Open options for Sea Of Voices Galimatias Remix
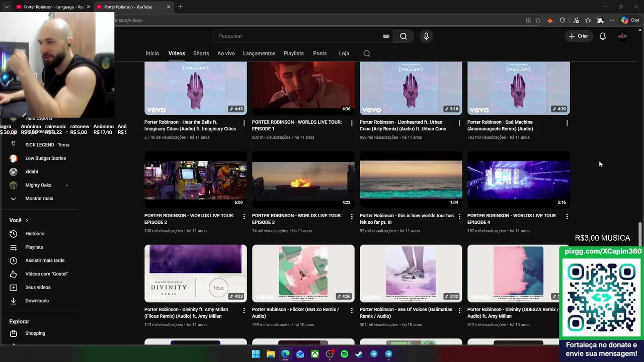Screen dimensions: 644x362 coord(459,310)
